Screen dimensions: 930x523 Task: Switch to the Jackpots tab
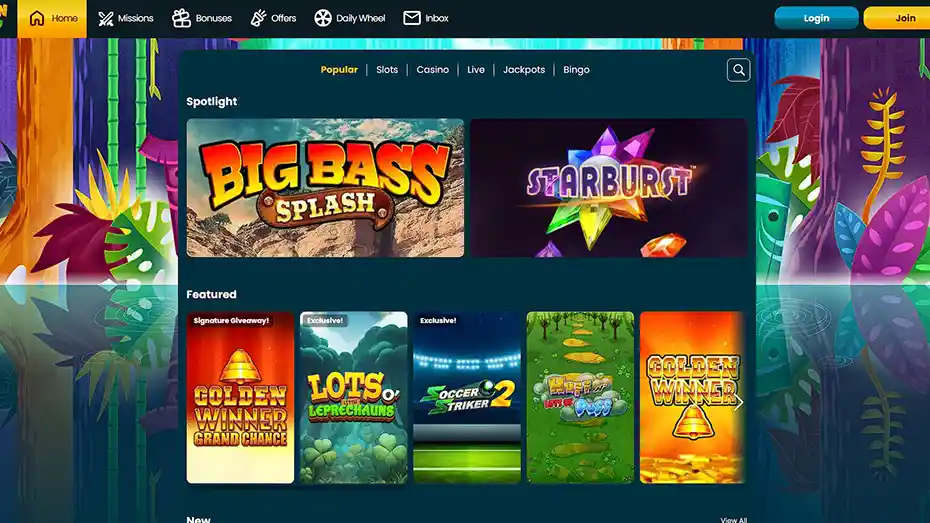[x=524, y=70]
